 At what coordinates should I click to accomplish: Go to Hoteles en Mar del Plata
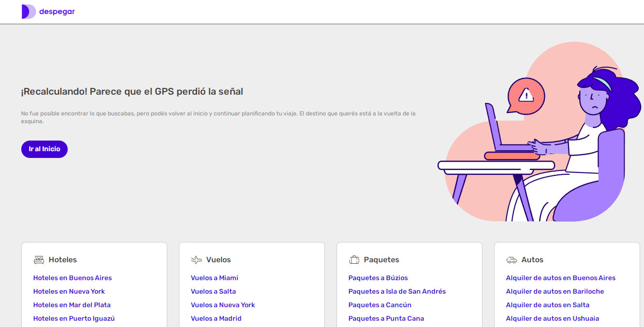[x=72, y=305]
